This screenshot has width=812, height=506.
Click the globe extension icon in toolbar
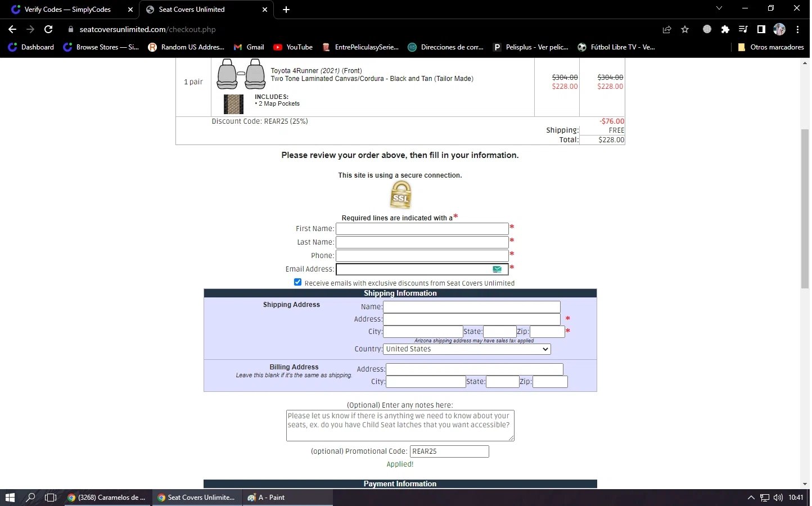(707, 29)
